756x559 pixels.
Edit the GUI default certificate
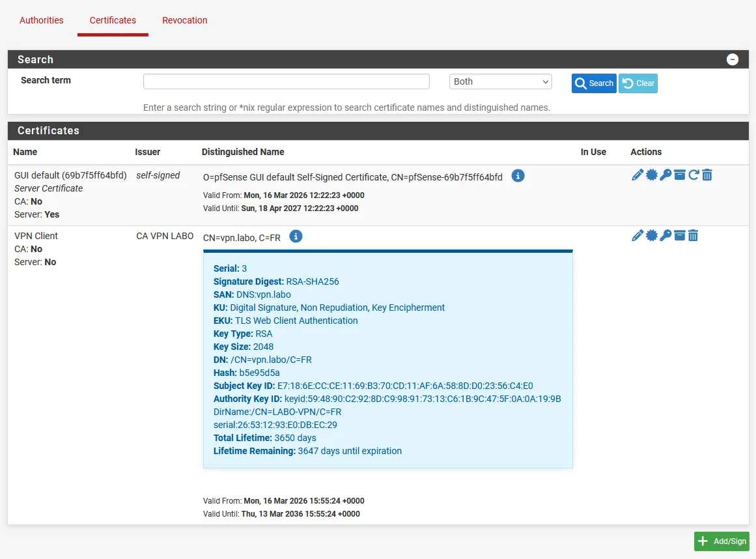point(637,175)
